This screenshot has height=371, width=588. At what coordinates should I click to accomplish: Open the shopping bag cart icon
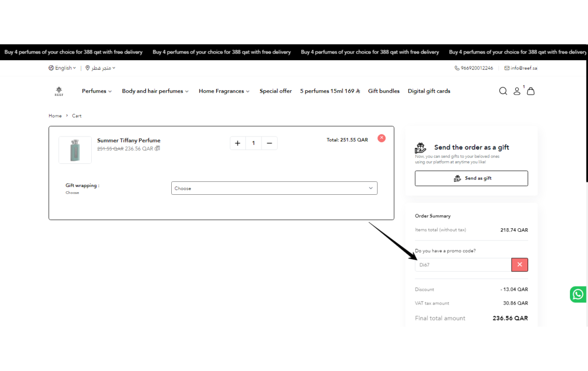point(531,91)
